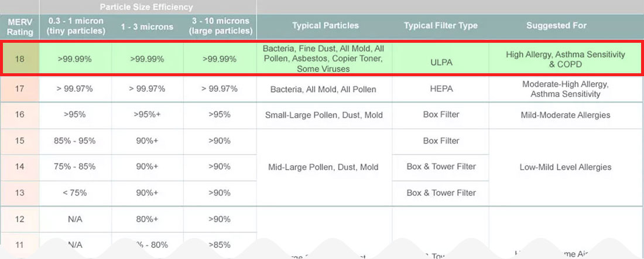Click Box Filter cell in MERV 16 row
Screen dimensions: 644x259
pyautogui.click(x=441, y=115)
